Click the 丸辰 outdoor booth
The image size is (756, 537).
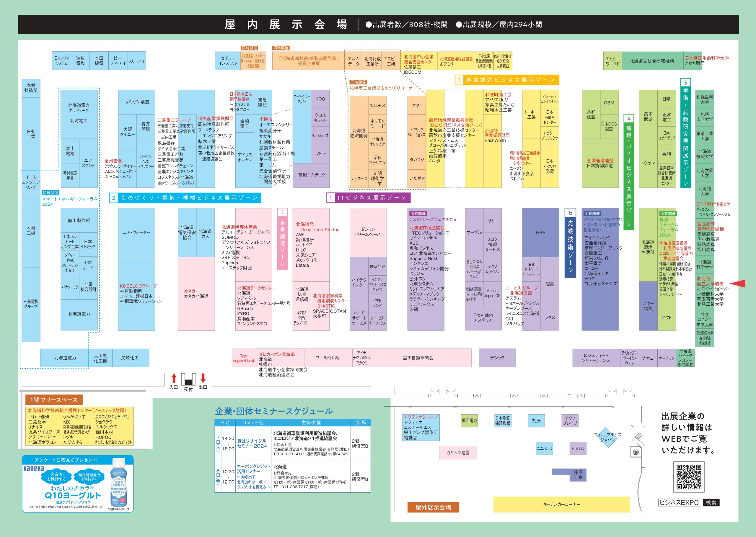coord(536,421)
